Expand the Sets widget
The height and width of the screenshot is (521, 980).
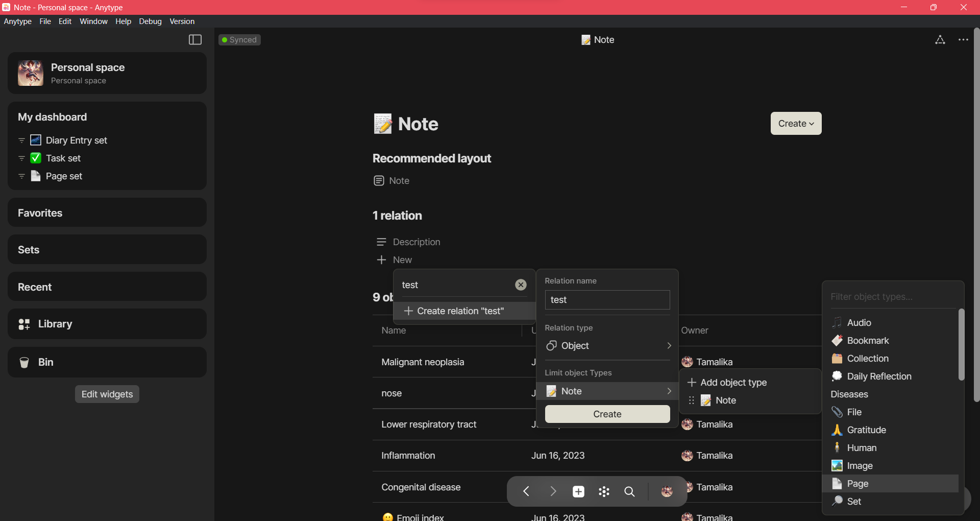[107, 250]
